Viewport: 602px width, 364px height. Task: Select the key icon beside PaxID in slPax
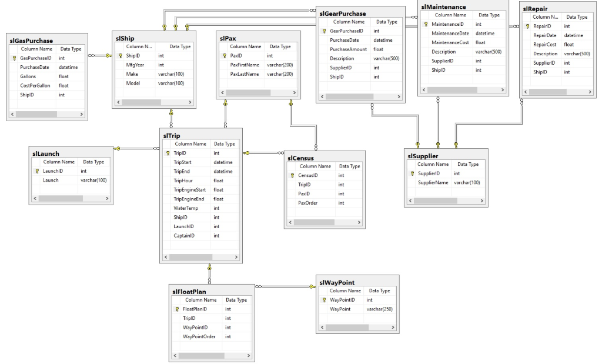(x=225, y=55)
